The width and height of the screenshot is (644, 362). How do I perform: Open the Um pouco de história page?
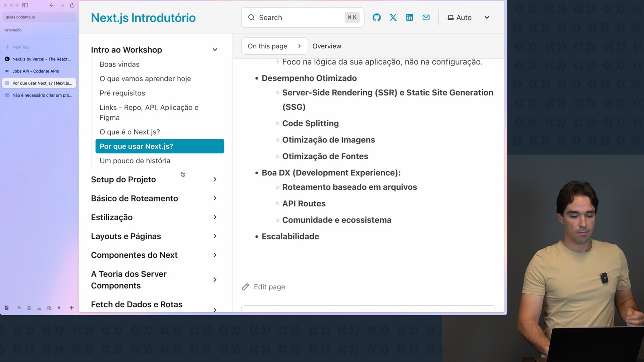pyautogui.click(x=135, y=161)
